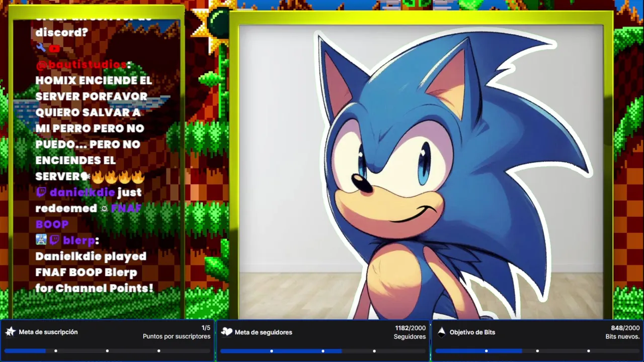The image size is (644, 362).
Task: Click the Twitch icon before danielkdie
Action: pyautogui.click(x=41, y=192)
